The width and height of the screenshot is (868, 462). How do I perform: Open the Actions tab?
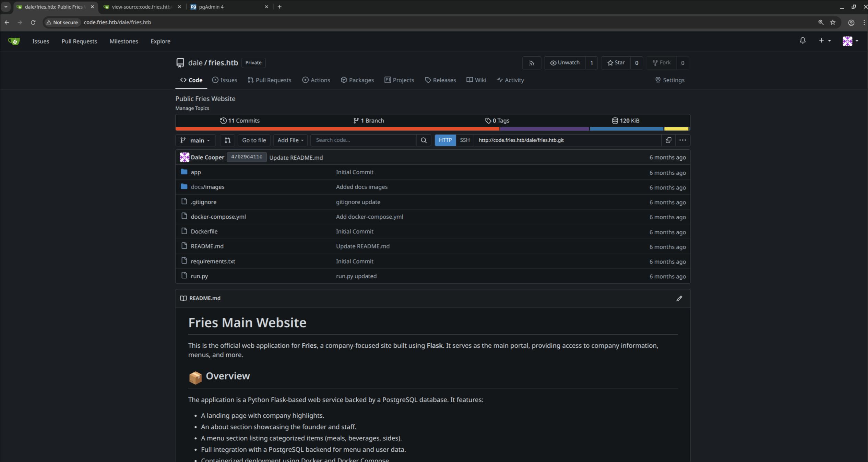tap(316, 80)
